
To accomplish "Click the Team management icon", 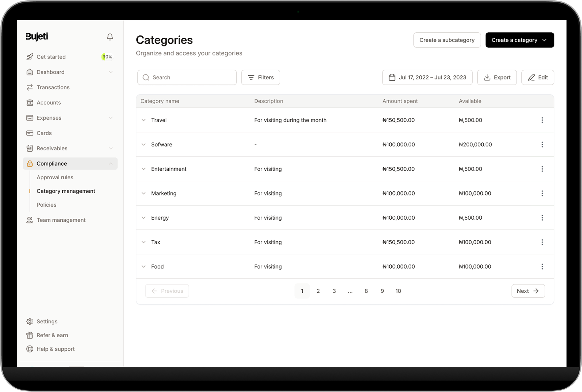I will [x=30, y=220].
